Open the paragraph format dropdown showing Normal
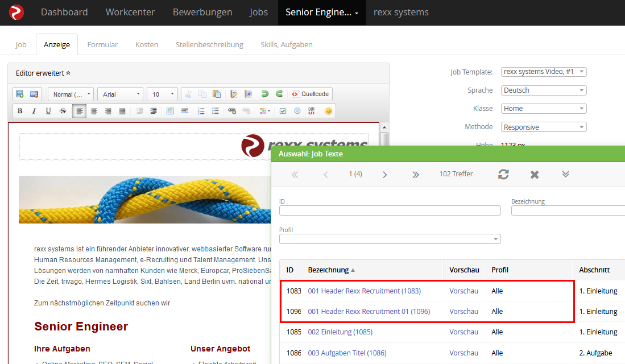Viewport: 625px width, 364px height. (x=71, y=94)
